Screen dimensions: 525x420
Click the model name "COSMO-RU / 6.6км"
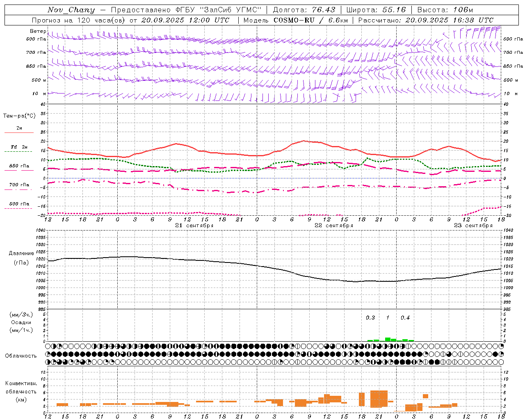click(x=311, y=20)
